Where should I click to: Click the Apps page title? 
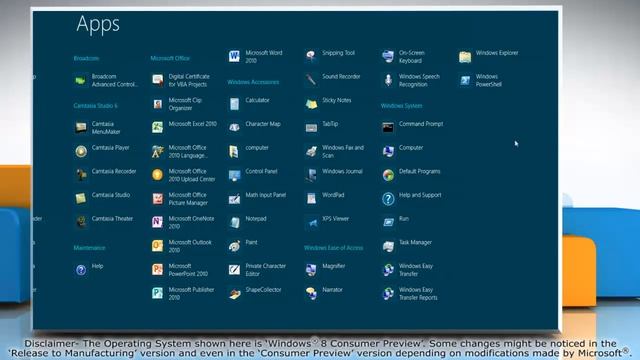[98, 24]
